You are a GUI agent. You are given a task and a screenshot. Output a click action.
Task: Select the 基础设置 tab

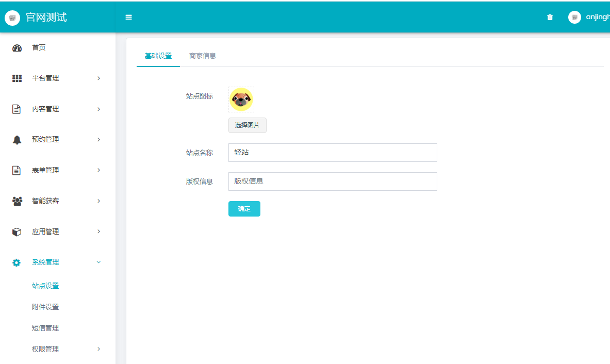158,56
